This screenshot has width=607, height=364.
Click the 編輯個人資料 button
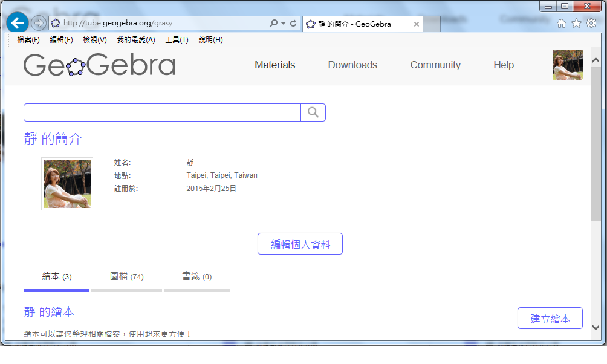coord(300,244)
